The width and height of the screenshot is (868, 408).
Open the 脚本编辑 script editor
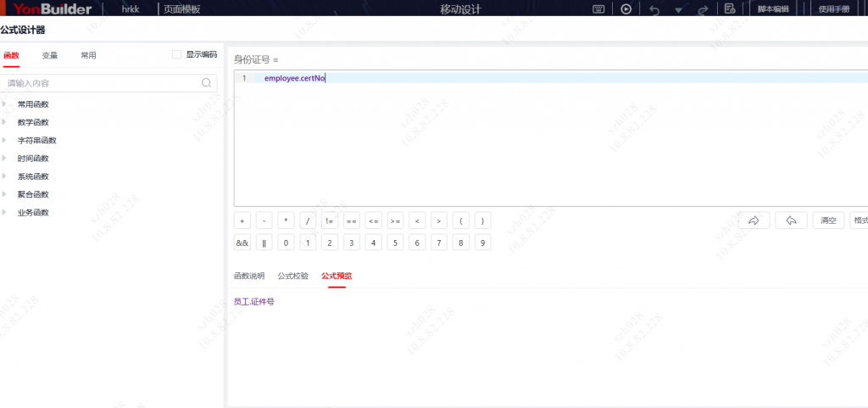coord(773,9)
